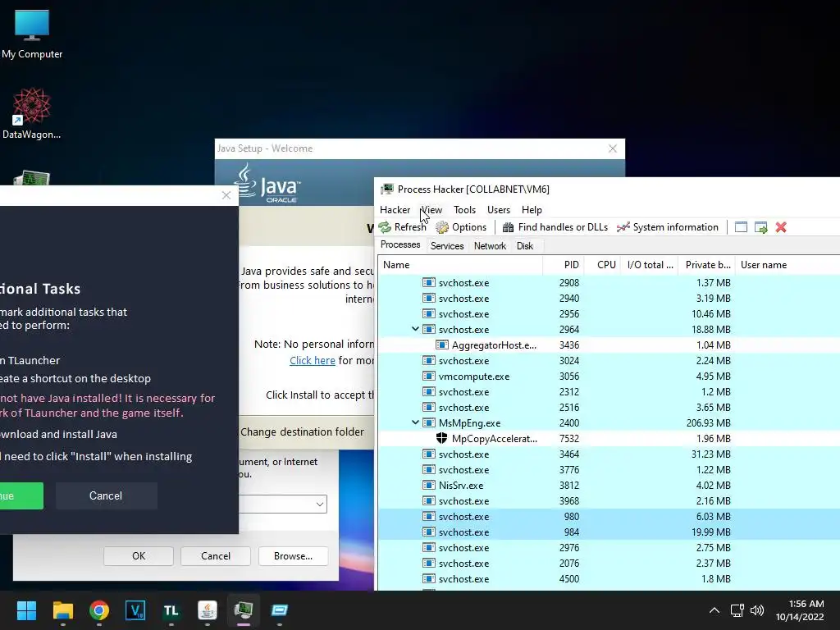Click OK in the background dialog
This screenshot has height=630, width=840.
coord(139,556)
